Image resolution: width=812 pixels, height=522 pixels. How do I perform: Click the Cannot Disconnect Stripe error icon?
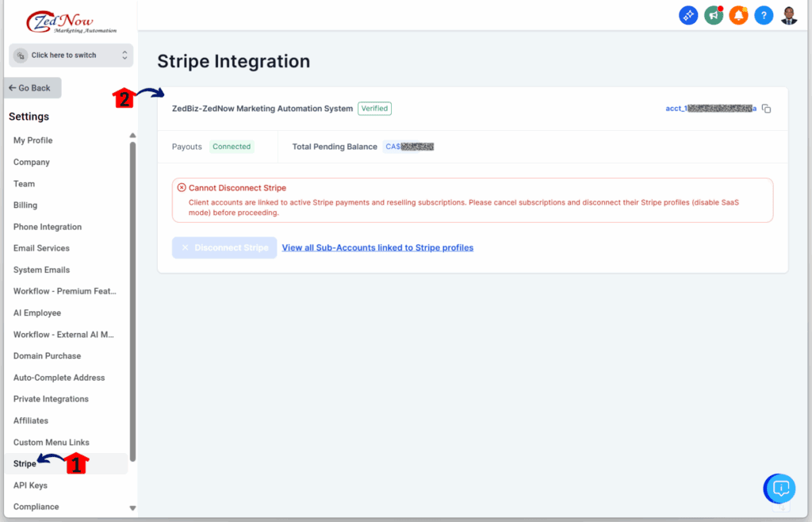[182, 187]
